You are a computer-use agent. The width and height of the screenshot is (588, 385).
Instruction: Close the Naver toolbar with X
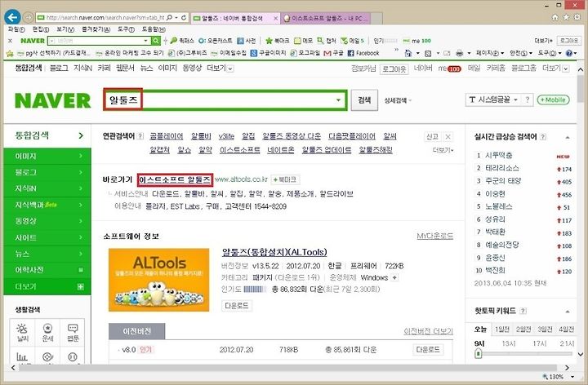[x=10, y=41]
